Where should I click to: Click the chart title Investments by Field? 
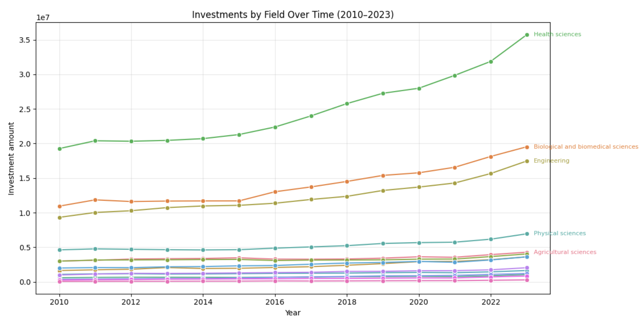coord(293,15)
